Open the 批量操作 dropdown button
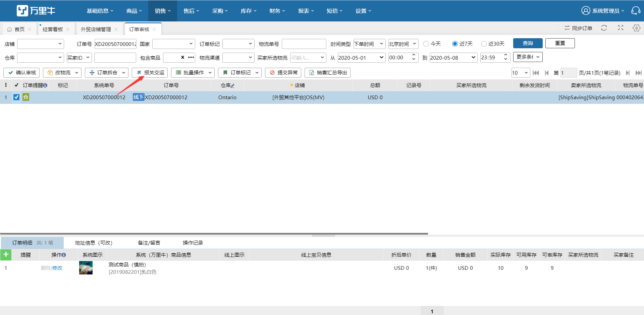The height and width of the screenshot is (315, 644). click(x=193, y=73)
